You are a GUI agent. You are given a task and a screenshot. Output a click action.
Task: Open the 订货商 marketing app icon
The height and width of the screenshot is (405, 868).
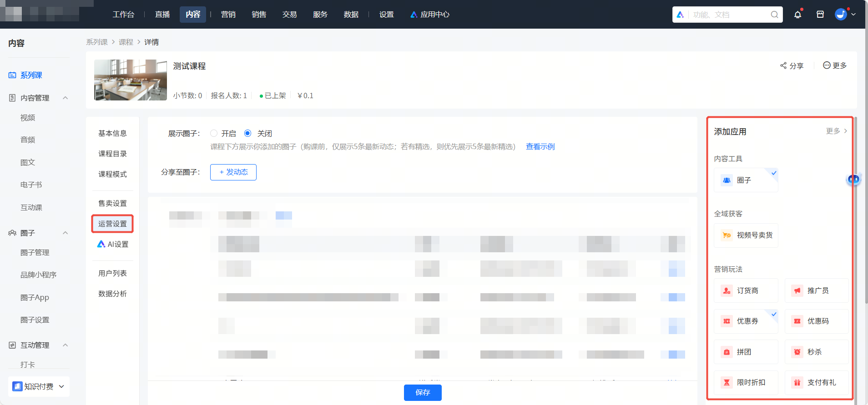727,290
